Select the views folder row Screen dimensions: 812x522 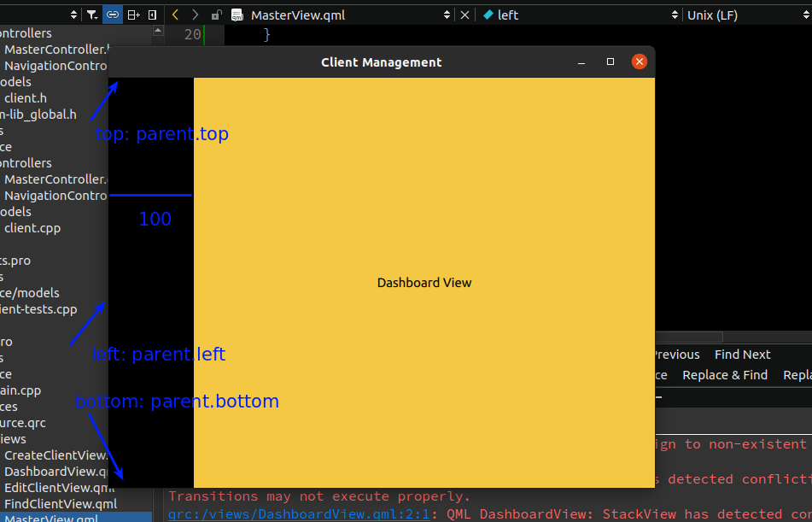(13, 439)
